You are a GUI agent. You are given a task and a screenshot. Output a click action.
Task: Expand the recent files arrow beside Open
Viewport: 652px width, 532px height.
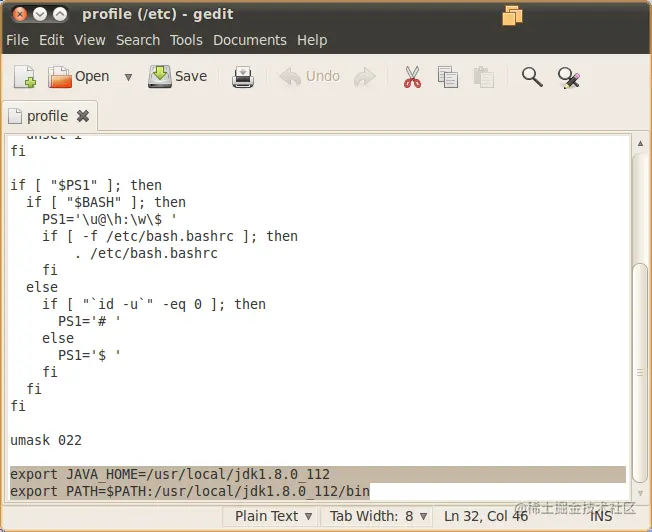click(x=128, y=77)
